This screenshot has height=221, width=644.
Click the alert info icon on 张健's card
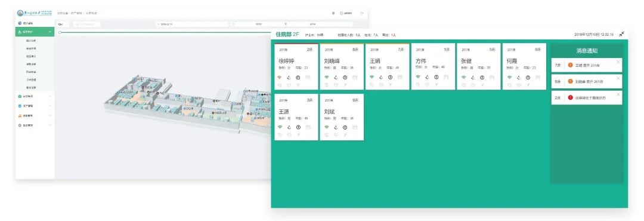click(482, 77)
